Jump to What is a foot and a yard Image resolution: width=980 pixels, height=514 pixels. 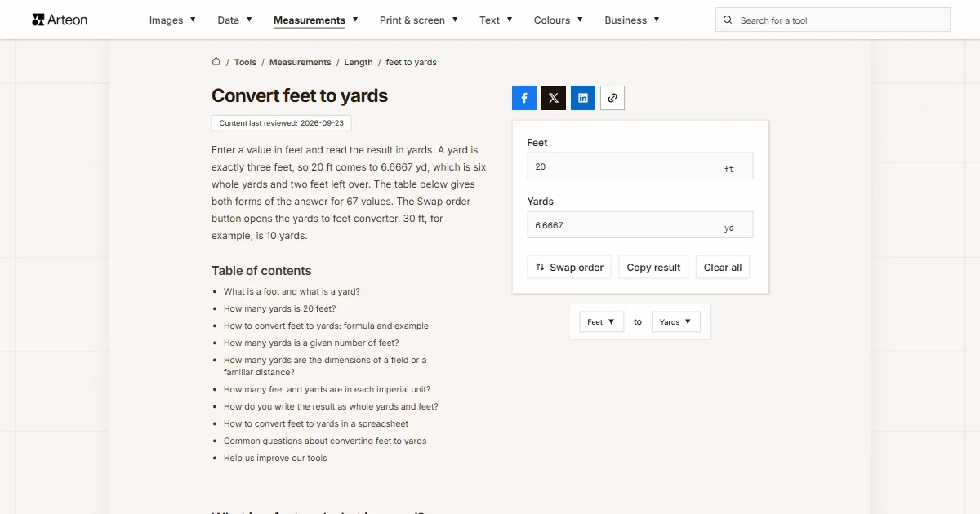point(292,291)
